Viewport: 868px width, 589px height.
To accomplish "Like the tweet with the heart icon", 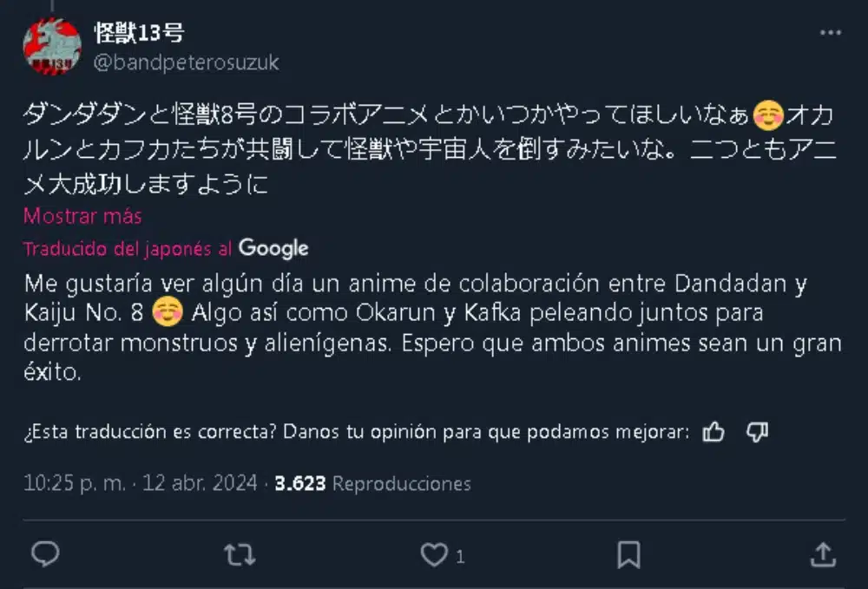I will [x=432, y=554].
